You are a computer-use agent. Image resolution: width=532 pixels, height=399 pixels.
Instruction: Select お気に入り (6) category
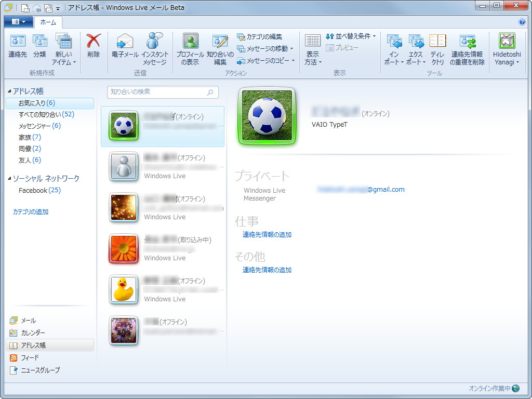[50, 103]
